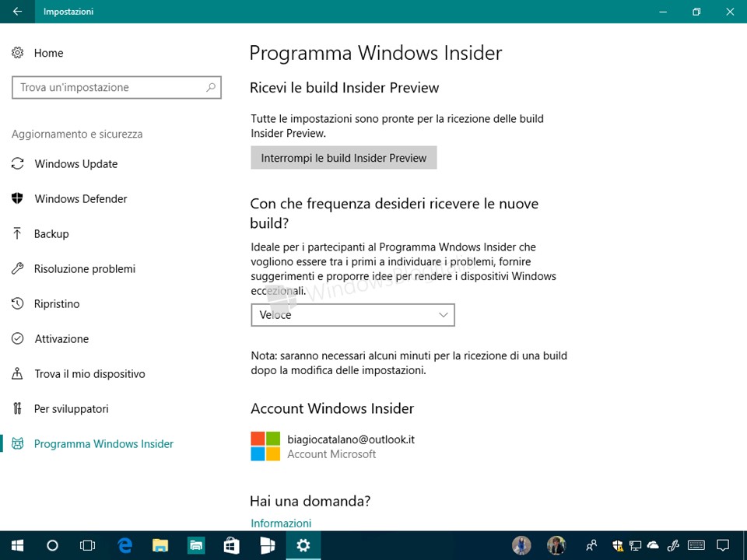Select the Windows Defender shield icon

point(18,198)
